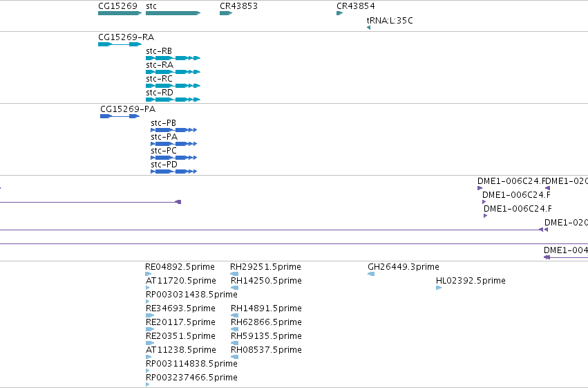Select transcript stc-RA
The image size is (588, 388).
173,72
